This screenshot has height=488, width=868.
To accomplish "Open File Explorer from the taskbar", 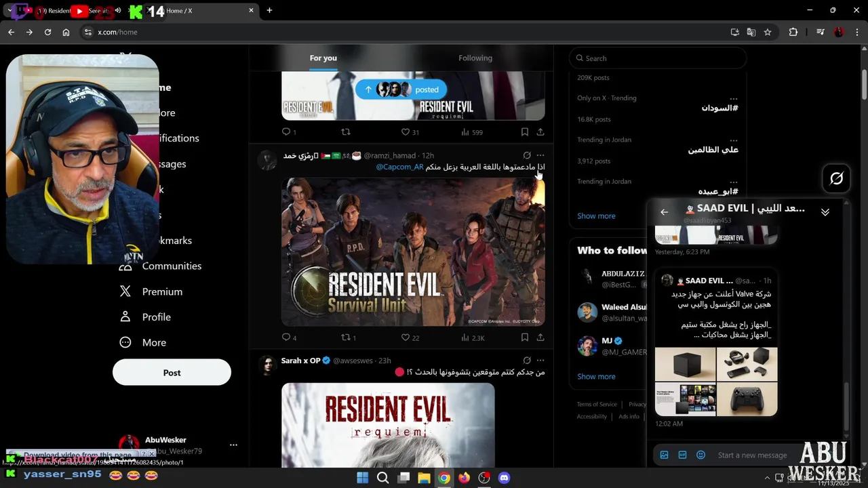I will click(424, 478).
